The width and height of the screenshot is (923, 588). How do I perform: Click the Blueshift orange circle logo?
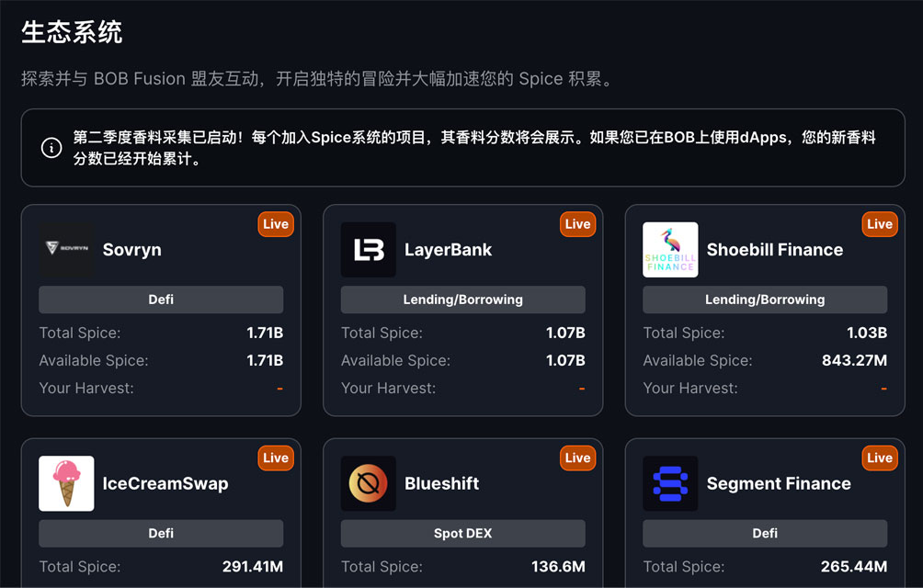coord(369,483)
